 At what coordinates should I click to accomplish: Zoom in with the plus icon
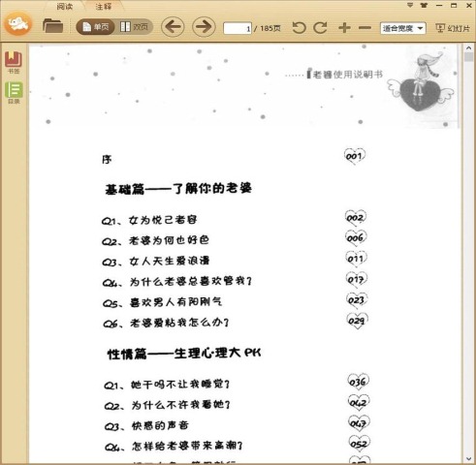pos(344,28)
